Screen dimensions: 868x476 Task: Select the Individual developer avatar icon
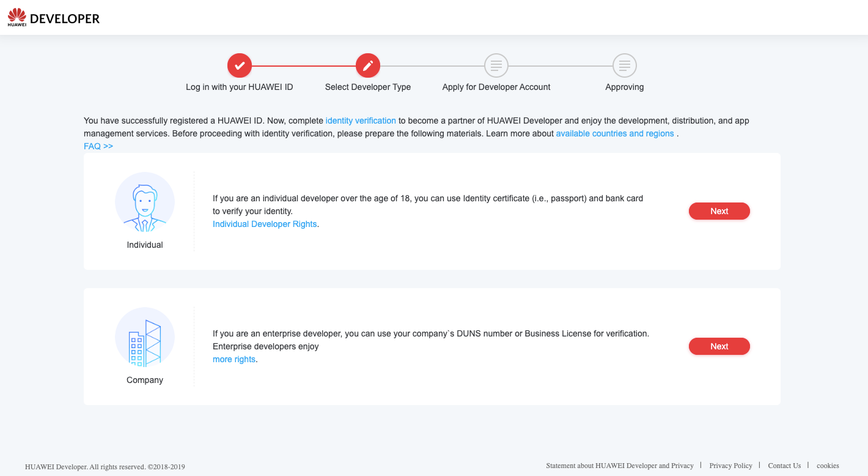click(x=145, y=202)
